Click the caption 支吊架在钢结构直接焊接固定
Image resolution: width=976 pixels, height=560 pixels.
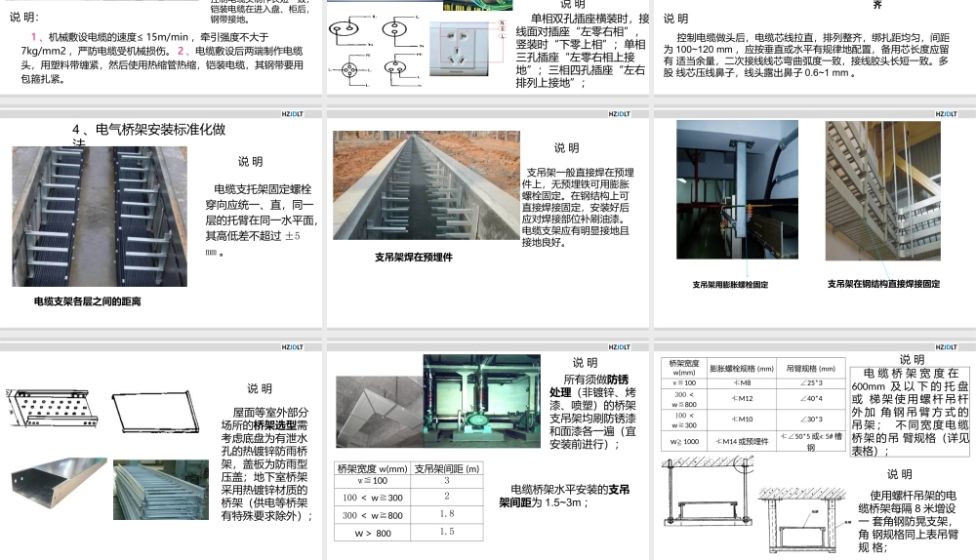click(883, 284)
